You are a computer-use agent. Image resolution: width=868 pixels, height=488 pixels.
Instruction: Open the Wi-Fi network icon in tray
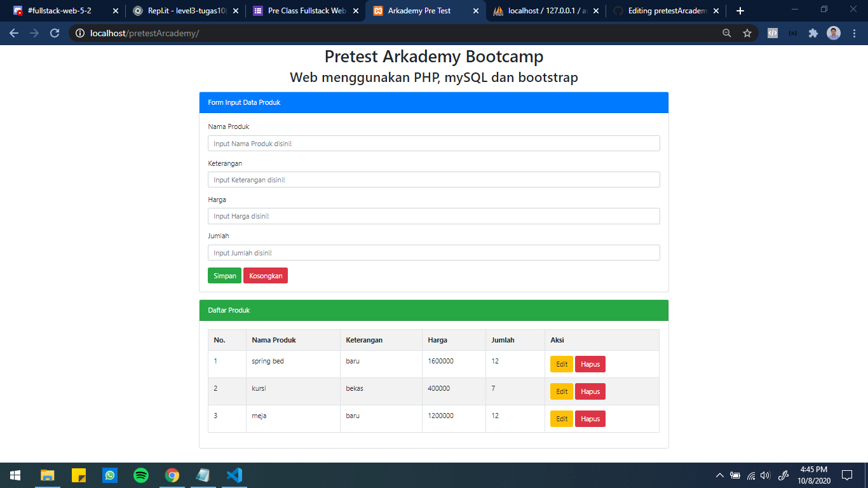(750, 475)
